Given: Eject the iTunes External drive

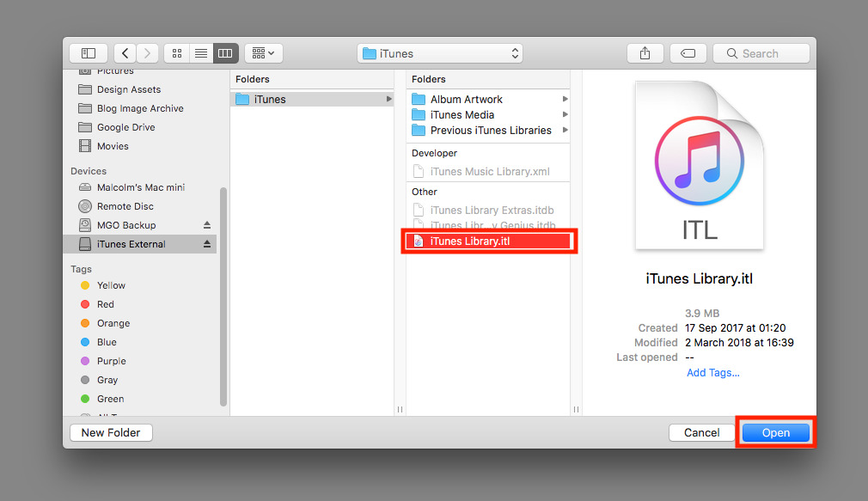Looking at the screenshot, I should [207, 244].
